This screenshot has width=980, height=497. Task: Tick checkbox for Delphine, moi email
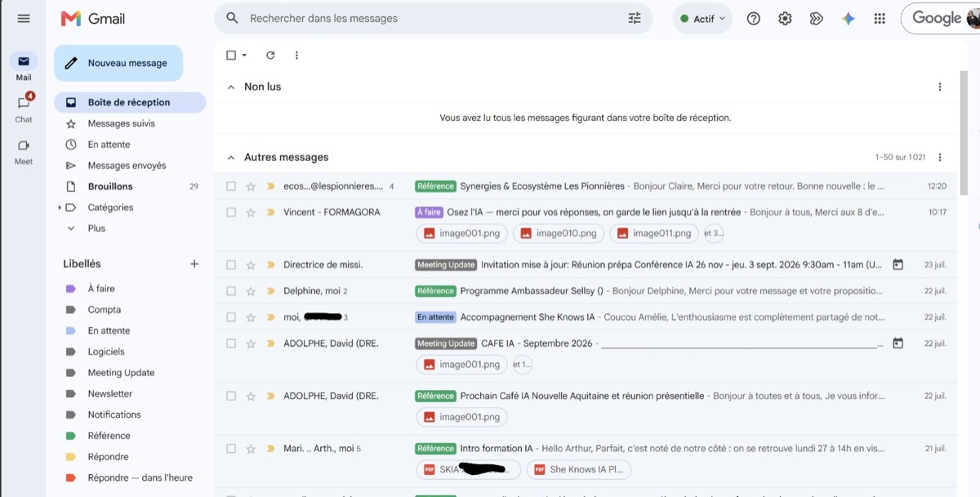pos(231,291)
